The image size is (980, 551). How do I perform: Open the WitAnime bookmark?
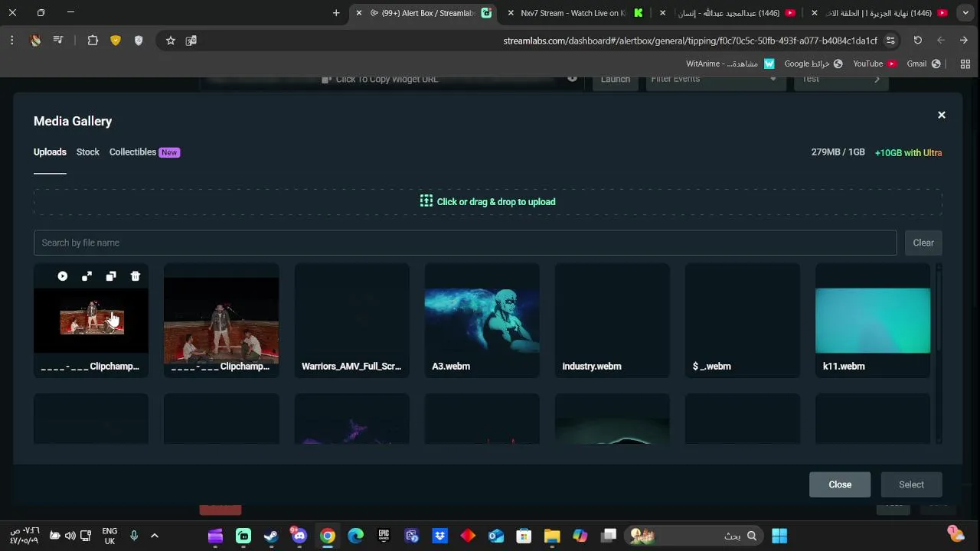coord(730,64)
